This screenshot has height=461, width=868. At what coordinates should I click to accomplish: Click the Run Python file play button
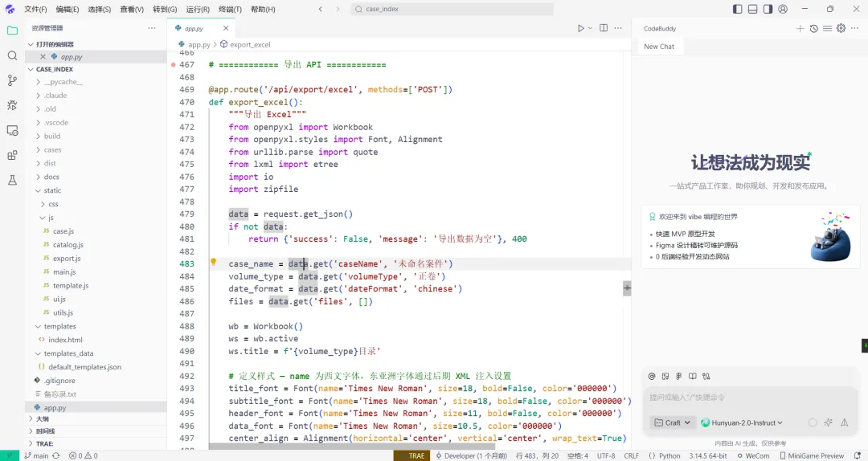(x=581, y=28)
